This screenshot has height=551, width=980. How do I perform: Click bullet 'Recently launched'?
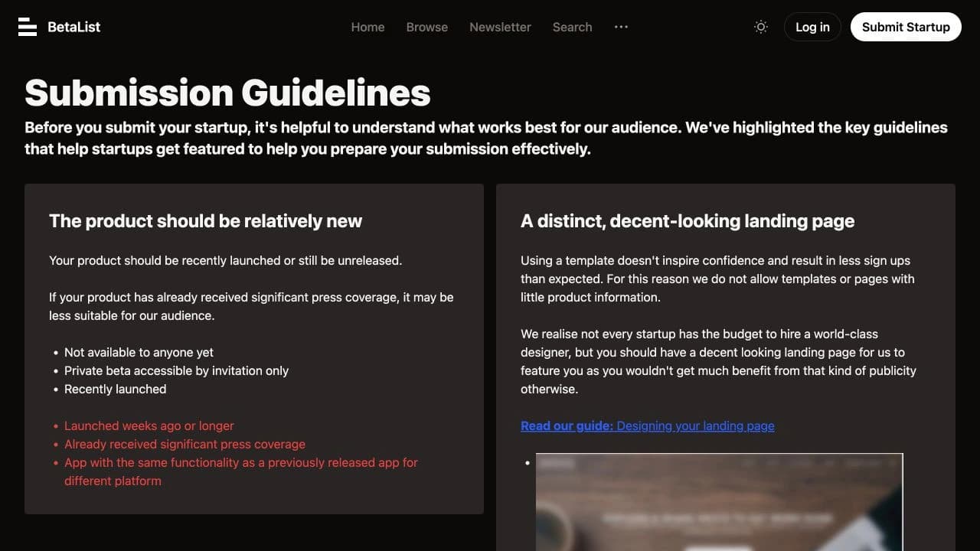(x=115, y=389)
